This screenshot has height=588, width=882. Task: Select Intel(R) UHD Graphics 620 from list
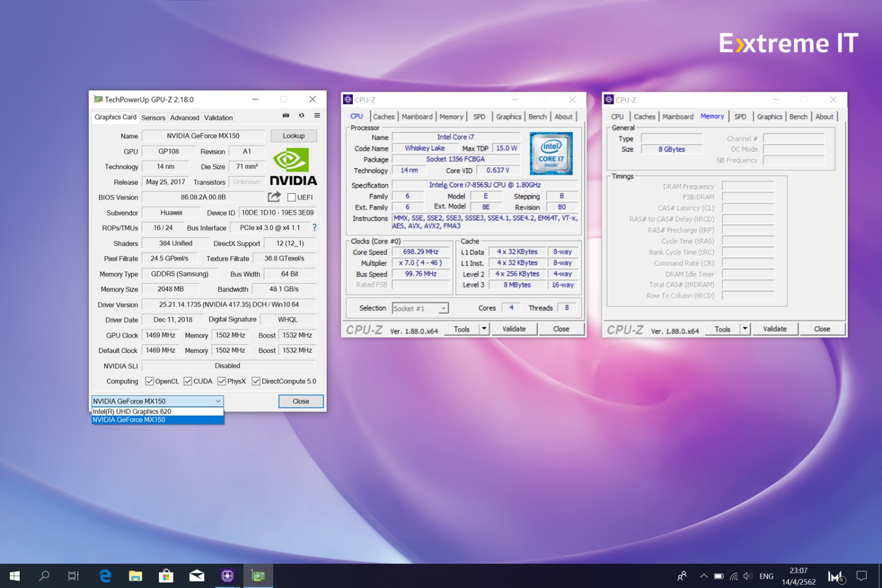[x=158, y=412]
